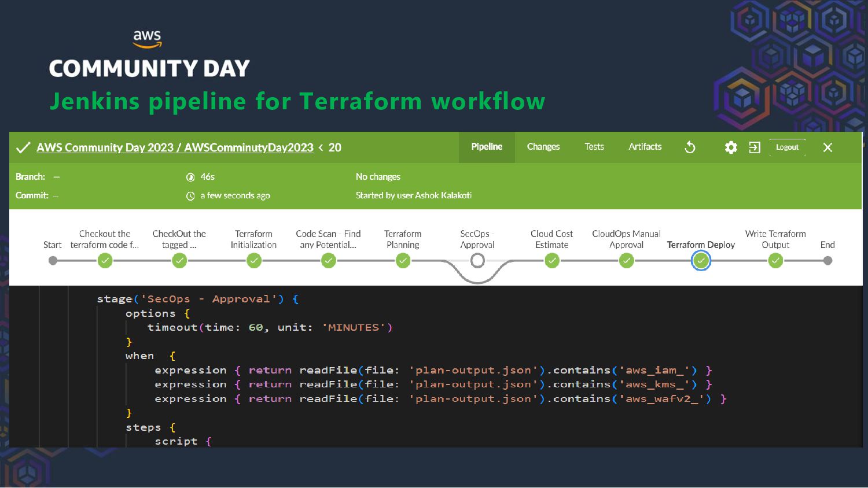The height and width of the screenshot is (488, 868).
Task: Click the Commit label
Action: click(32, 195)
